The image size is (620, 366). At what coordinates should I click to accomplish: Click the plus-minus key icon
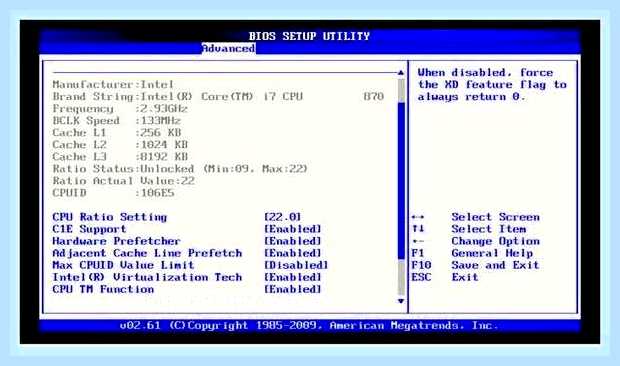pyautogui.click(x=418, y=241)
